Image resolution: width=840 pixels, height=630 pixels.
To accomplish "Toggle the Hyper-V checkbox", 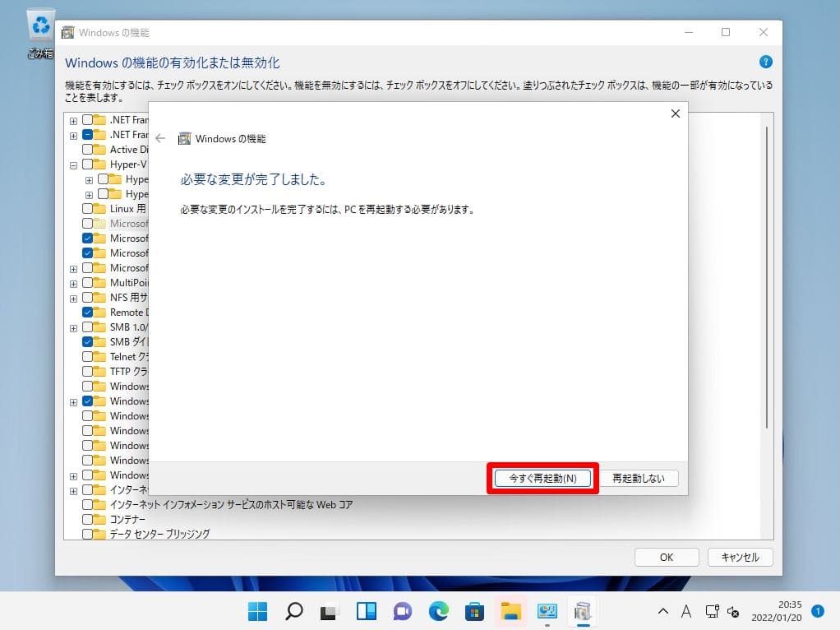I will [x=87, y=164].
